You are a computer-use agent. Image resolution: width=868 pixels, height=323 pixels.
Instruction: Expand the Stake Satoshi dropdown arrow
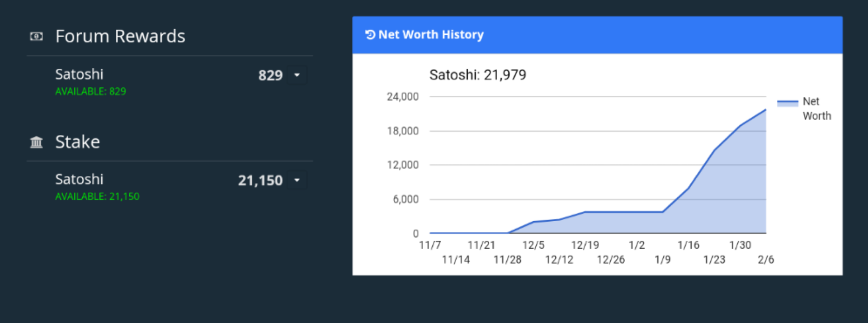[x=297, y=180]
